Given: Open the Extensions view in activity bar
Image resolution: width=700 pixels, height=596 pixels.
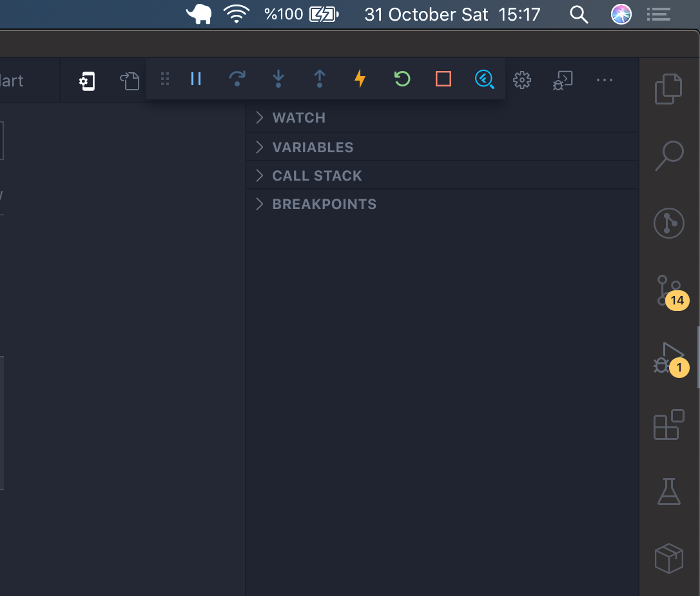Looking at the screenshot, I should (668, 425).
